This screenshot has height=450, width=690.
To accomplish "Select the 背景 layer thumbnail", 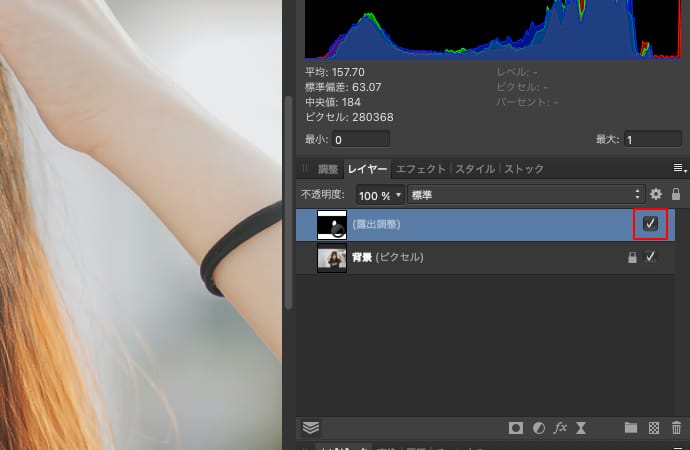I will pyautogui.click(x=331, y=258).
